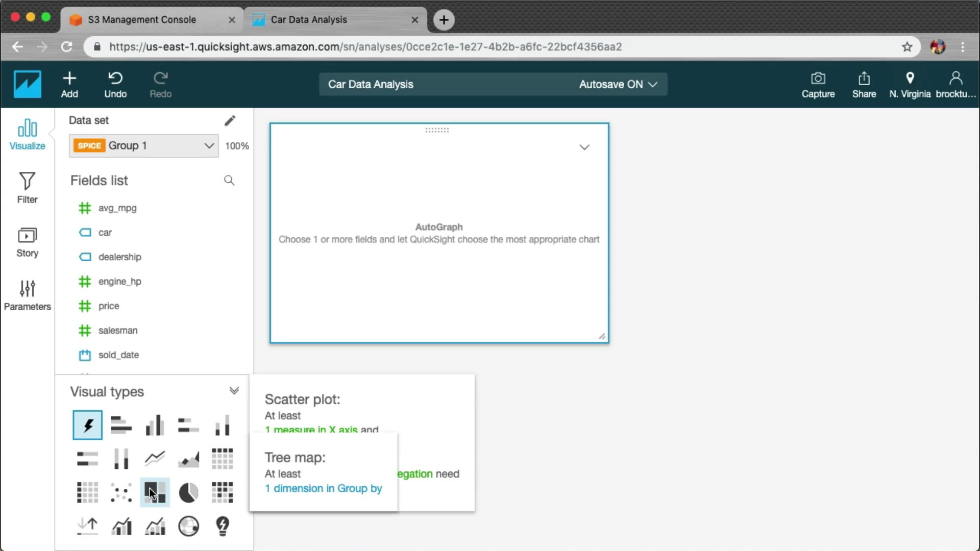Open the Filter pane in sidebar

point(27,188)
